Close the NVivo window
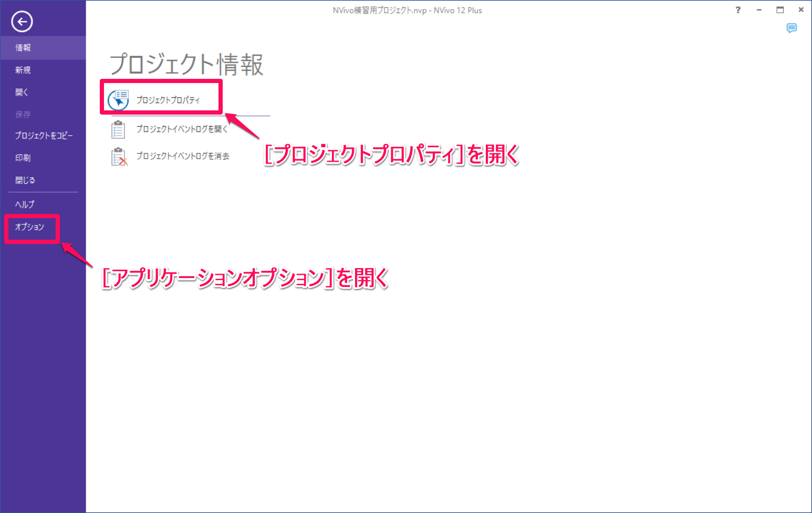Screen dimensions: 812x513 pos(801,10)
